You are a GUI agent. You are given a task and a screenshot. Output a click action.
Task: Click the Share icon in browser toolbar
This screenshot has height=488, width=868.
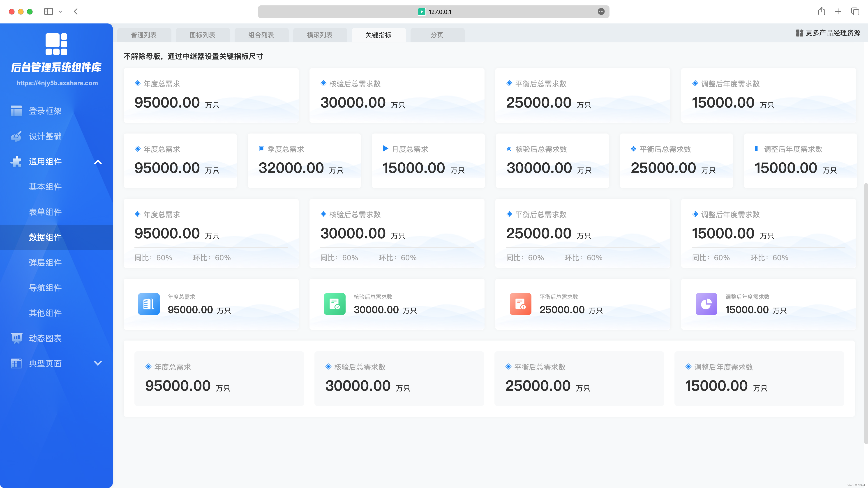[822, 12]
